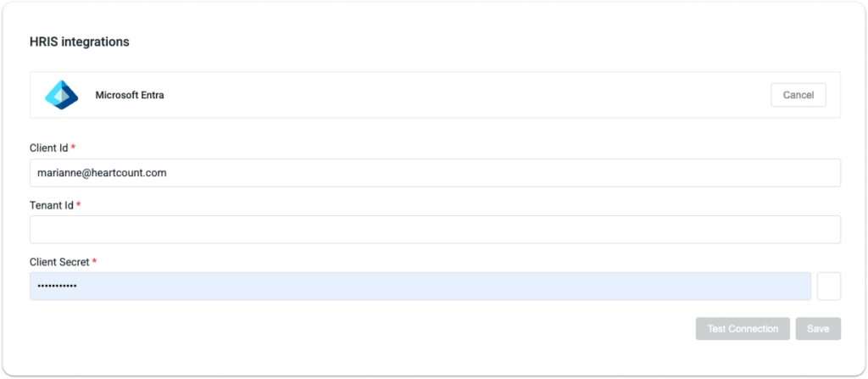This screenshot has height=379, width=868.
Task: Focus the Client Id input field
Action: click(434, 173)
